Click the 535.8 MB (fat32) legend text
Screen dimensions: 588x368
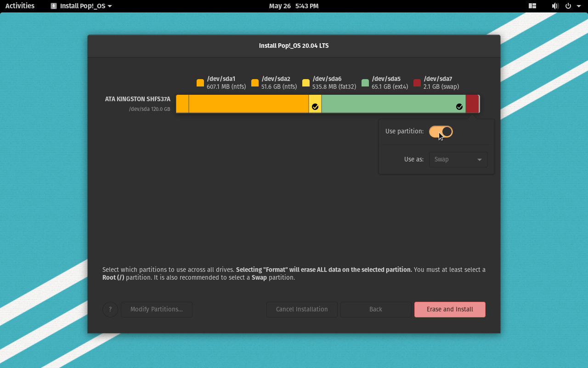[334, 86]
